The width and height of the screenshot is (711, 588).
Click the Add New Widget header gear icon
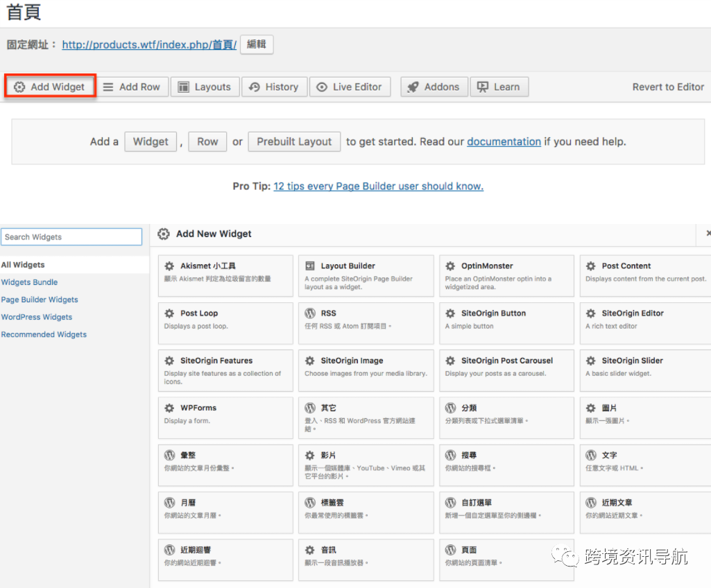click(x=164, y=234)
